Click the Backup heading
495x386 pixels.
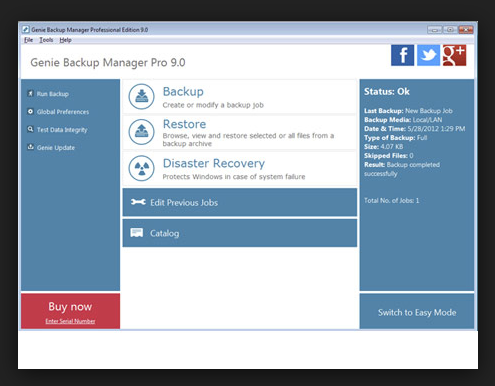point(183,92)
